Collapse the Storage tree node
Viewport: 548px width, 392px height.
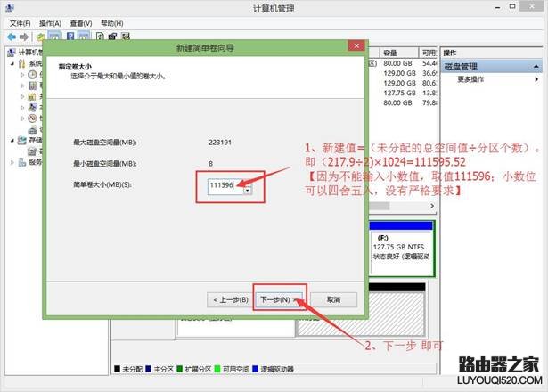click(12, 141)
